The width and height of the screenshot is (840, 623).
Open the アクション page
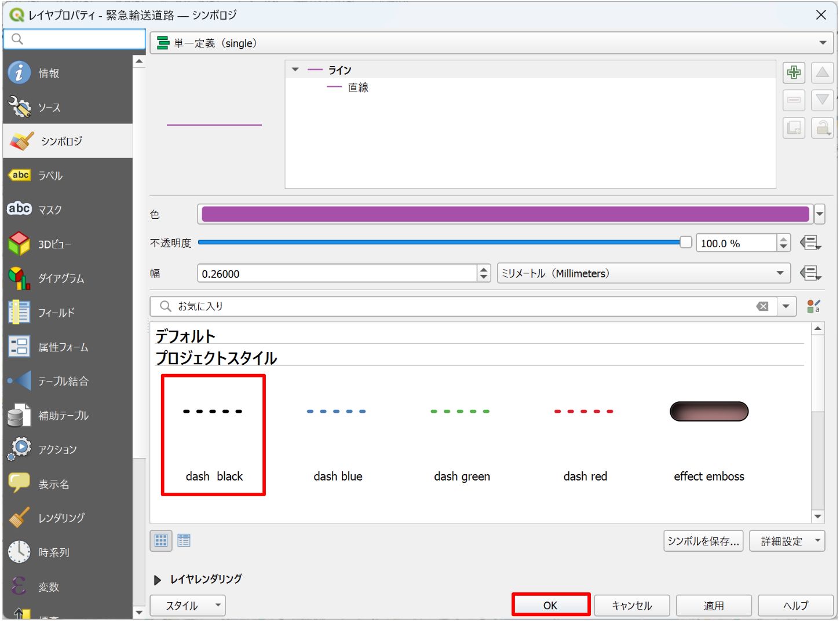point(68,449)
